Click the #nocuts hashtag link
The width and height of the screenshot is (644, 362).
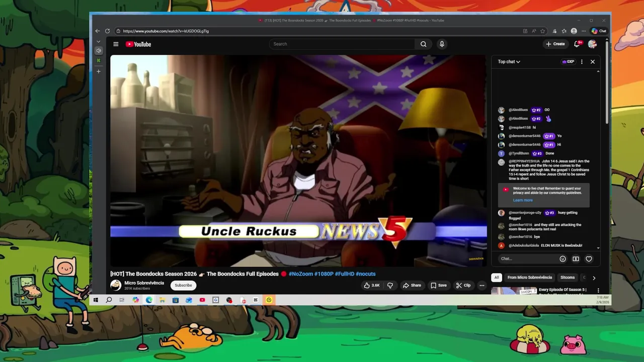[x=366, y=274]
